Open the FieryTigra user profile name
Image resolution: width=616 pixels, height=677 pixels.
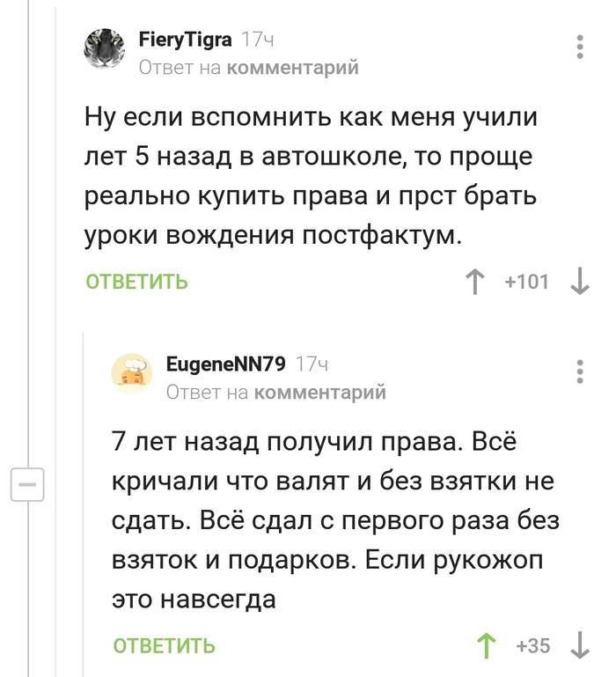tap(185, 39)
